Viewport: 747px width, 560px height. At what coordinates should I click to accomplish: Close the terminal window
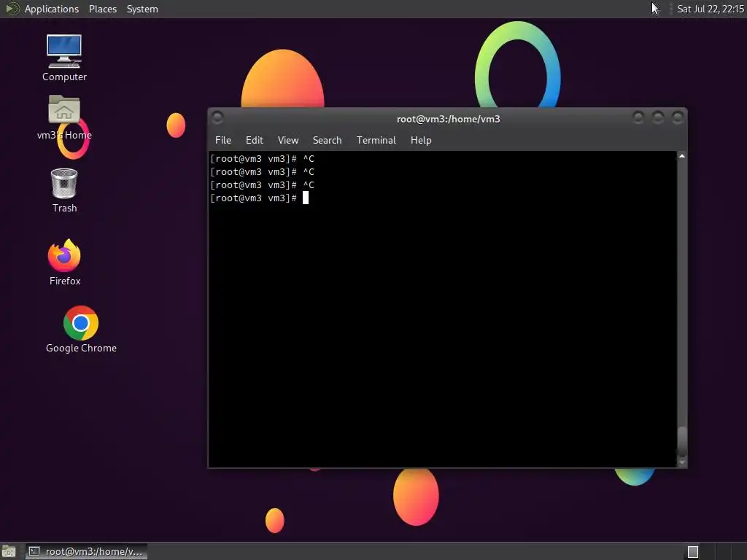[678, 117]
